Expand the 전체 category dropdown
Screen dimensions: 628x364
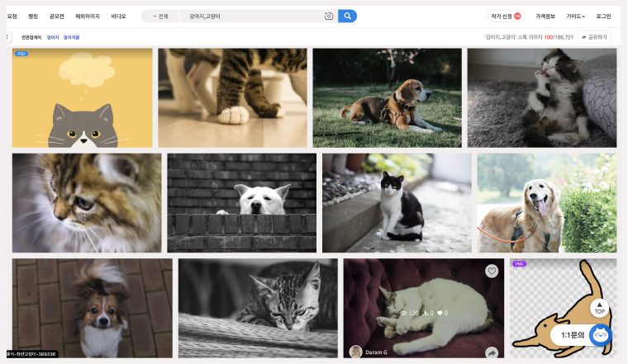160,16
